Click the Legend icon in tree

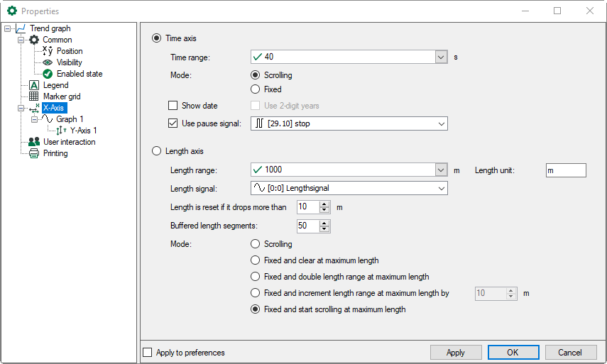(x=33, y=85)
